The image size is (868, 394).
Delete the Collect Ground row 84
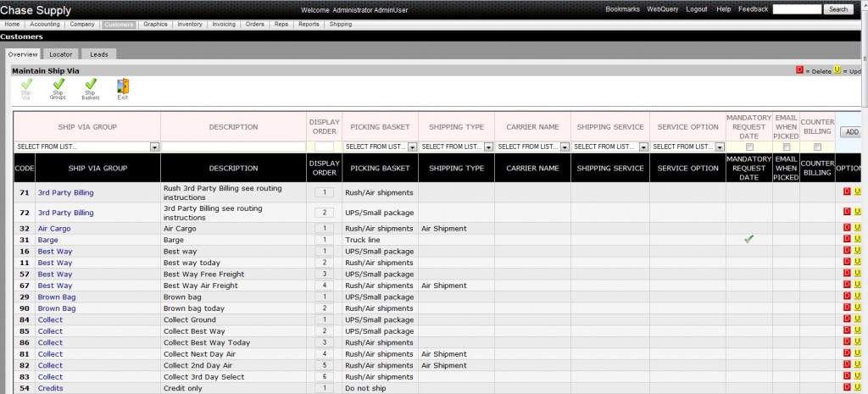(x=847, y=319)
